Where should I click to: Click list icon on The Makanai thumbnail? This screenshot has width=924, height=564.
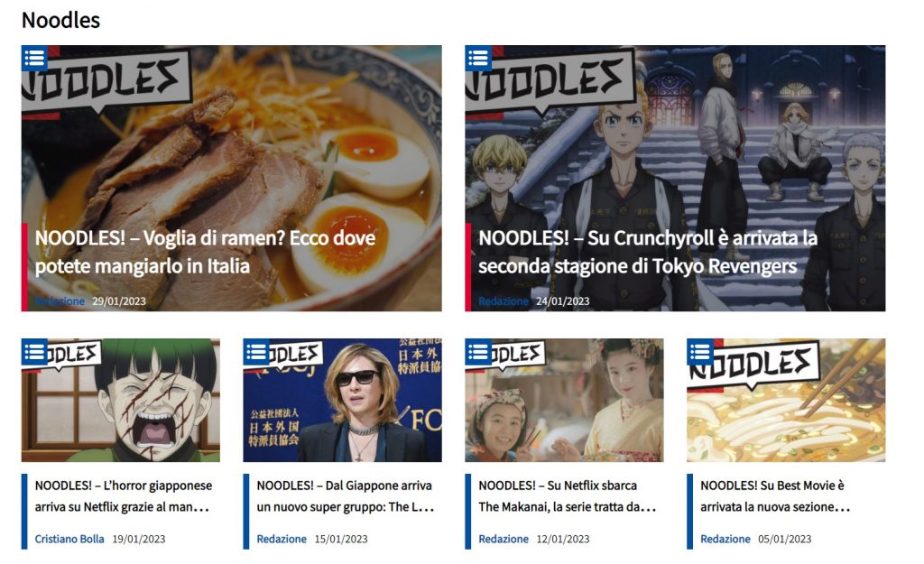[478, 352]
